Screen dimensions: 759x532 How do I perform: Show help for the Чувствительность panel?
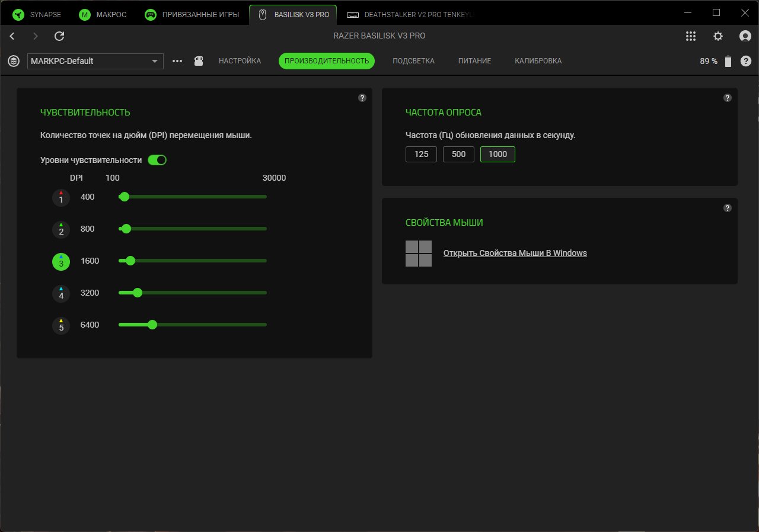[x=362, y=98]
